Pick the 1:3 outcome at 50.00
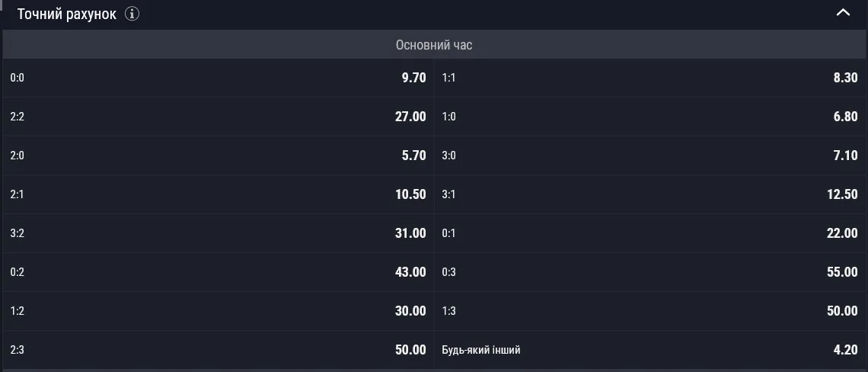 650,311
